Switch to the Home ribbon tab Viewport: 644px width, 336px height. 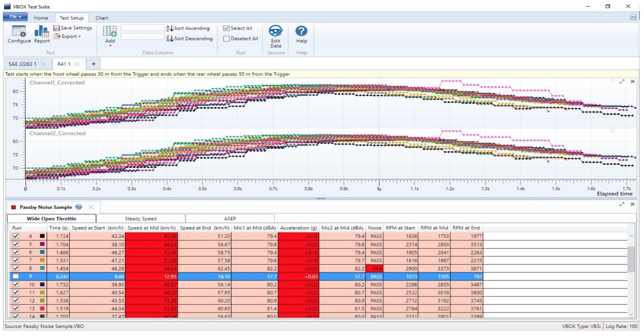[41, 18]
